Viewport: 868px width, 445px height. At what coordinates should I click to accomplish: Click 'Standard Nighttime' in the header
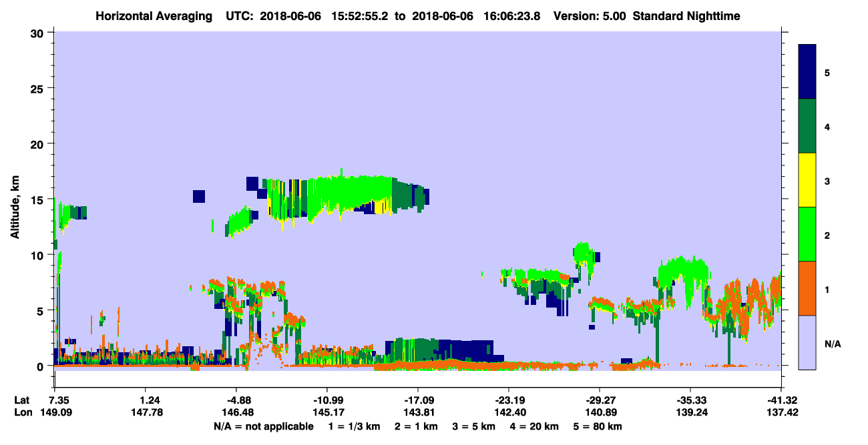[686, 15]
